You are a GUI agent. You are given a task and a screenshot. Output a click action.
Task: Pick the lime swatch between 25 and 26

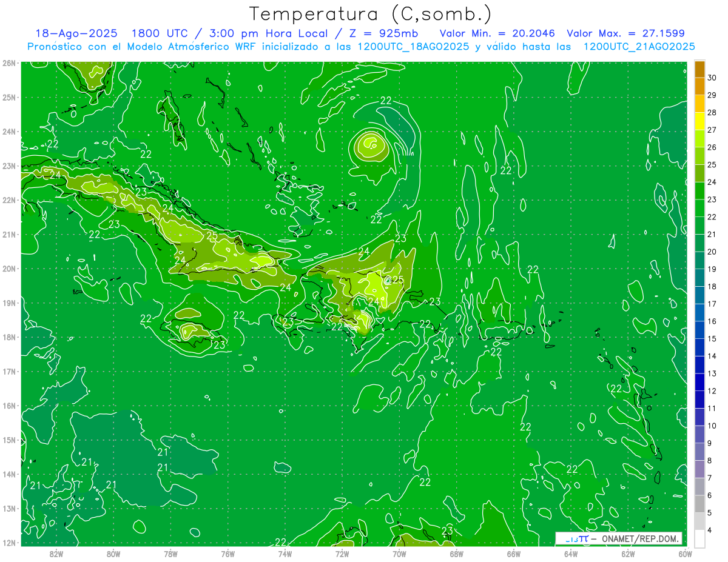point(699,156)
